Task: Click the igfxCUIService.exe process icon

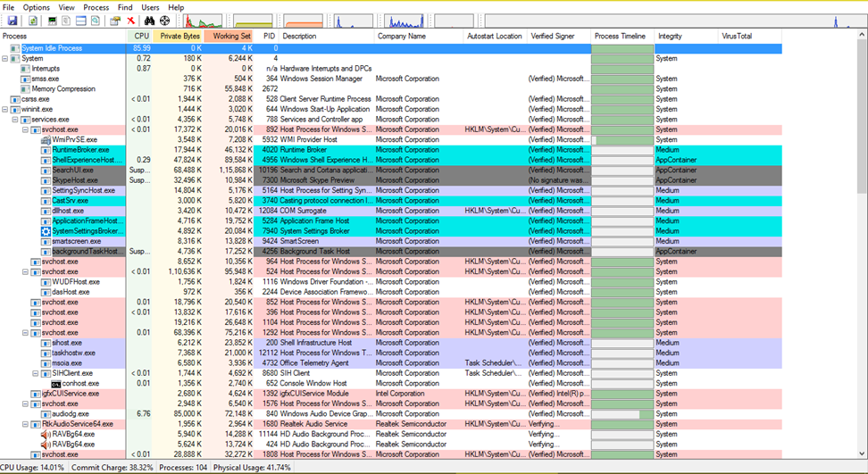Action: (36, 394)
